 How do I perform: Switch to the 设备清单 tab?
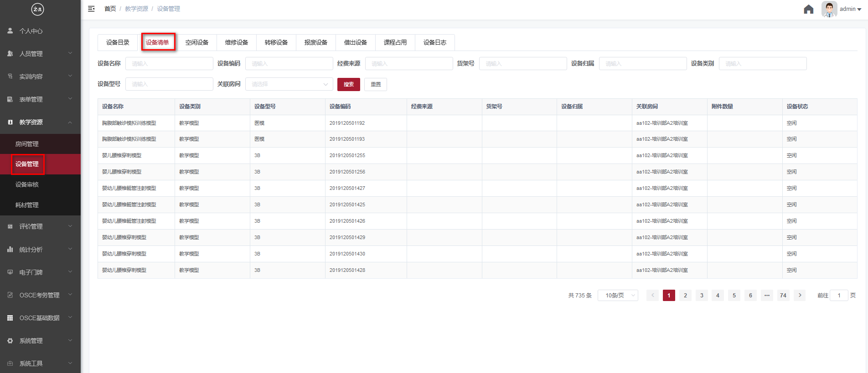[x=157, y=42]
